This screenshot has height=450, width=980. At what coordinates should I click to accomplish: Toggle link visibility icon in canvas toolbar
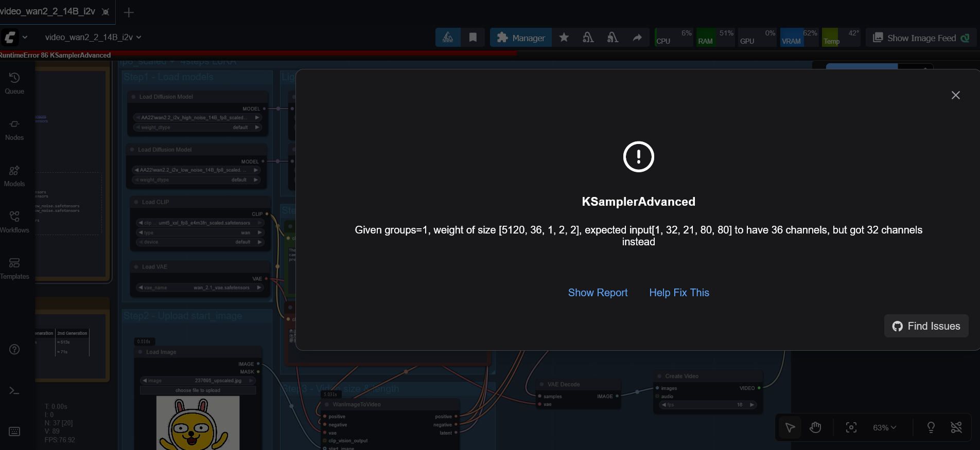click(x=956, y=427)
